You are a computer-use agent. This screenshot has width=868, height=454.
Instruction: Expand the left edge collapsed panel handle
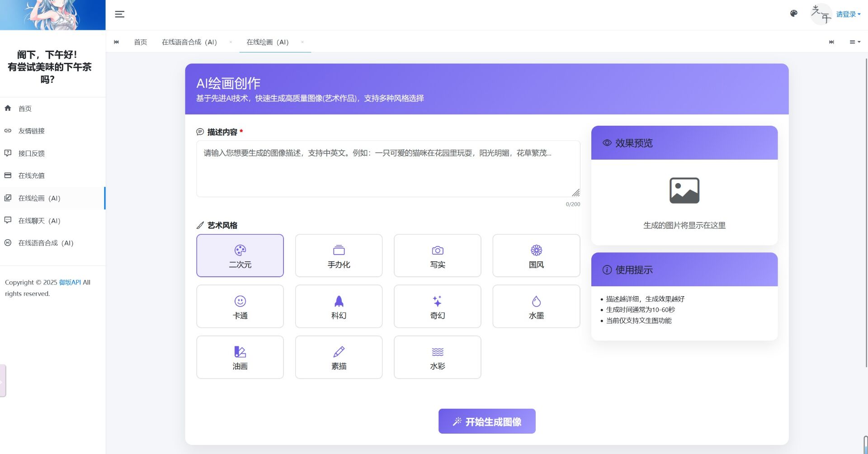click(x=3, y=381)
